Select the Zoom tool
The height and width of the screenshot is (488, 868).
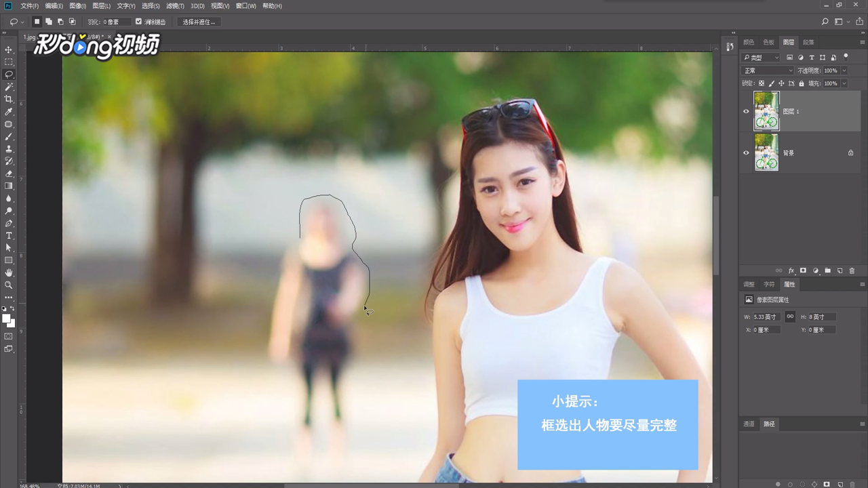click(x=9, y=285)
